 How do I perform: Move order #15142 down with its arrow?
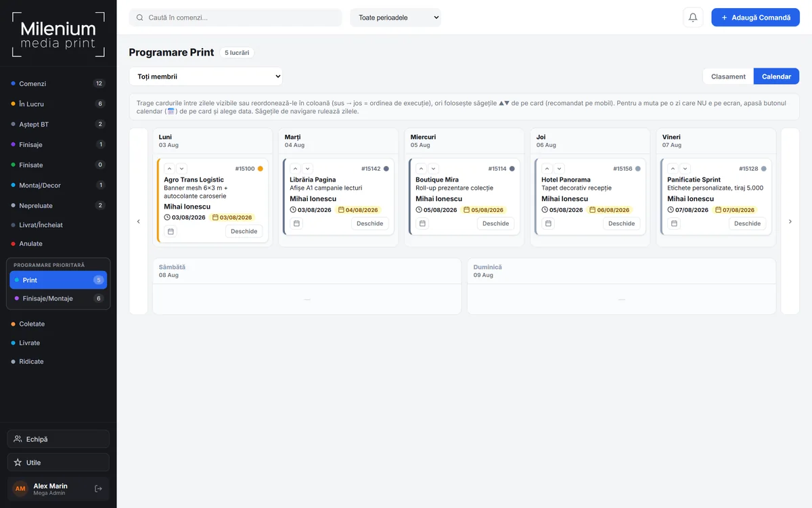307,169
